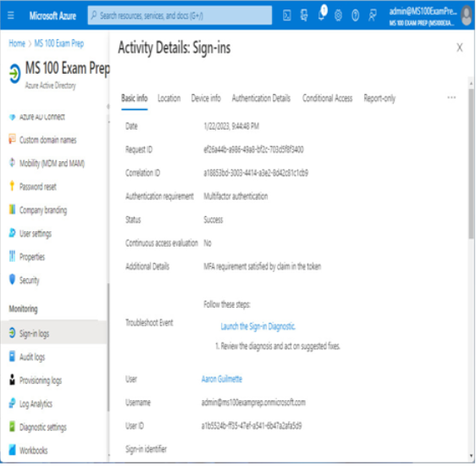Open Log Analytics menu item
This screenshot has height=467, width=476.
pos(36,403)
